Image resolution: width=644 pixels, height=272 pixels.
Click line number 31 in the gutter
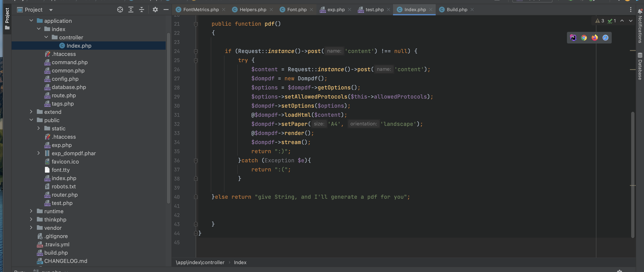[x=177, y=115]
